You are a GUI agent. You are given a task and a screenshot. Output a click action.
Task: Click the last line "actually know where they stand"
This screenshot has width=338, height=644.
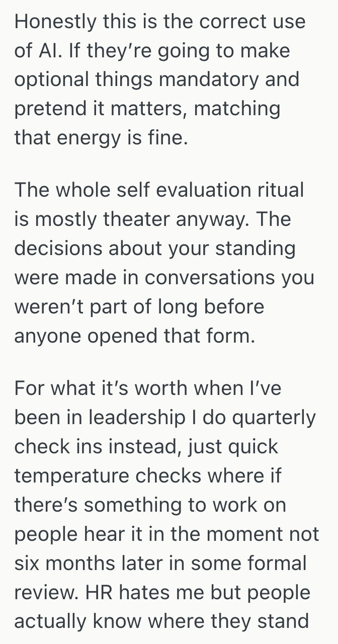pyautogui.click(x=161, y=621)
